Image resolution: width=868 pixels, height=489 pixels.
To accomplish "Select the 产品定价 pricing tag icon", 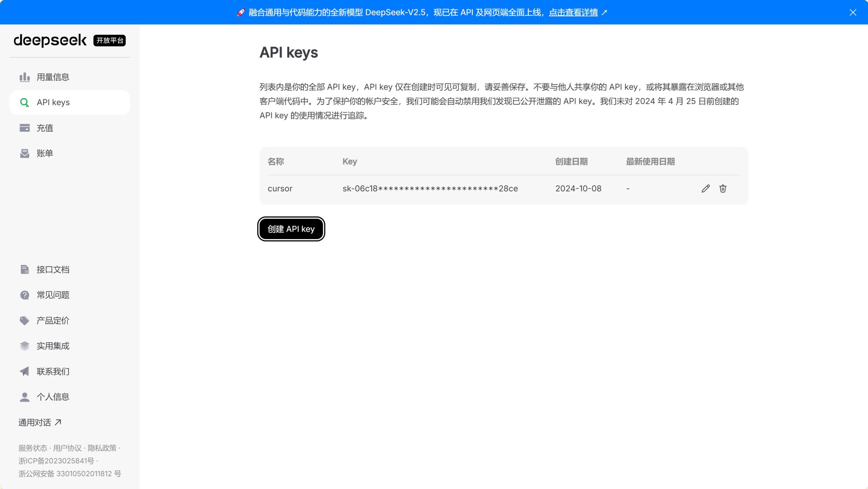I will coord(24,320).
